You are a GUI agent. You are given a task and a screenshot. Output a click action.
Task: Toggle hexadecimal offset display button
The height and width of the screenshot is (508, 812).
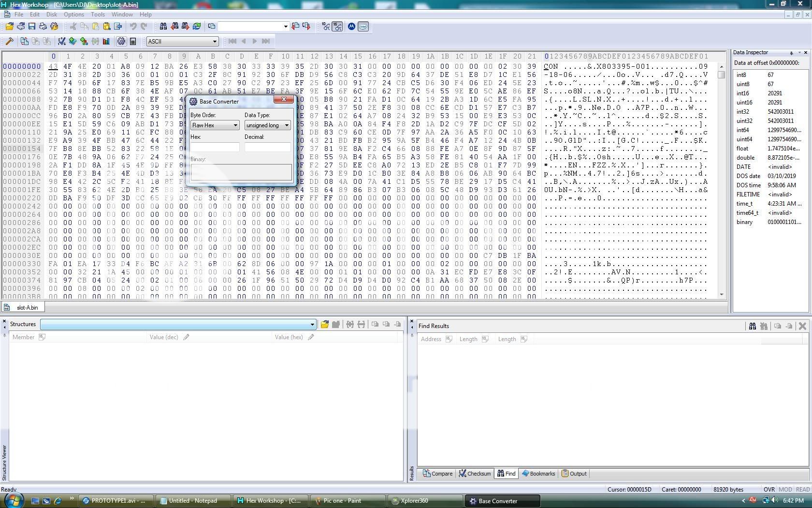(x=337, y=27)
